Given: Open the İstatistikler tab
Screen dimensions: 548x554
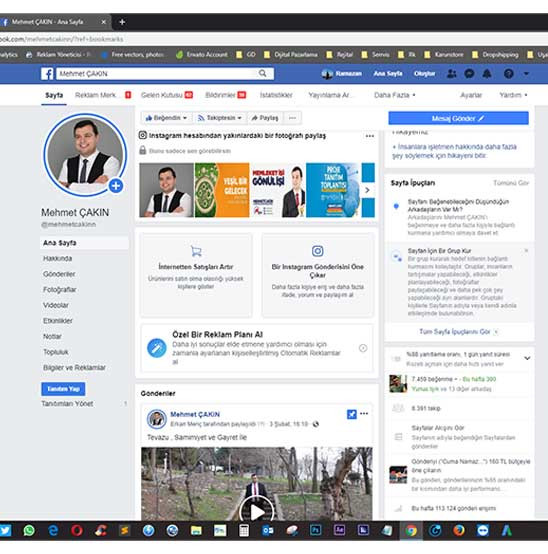Looking at the screenshot, I should pos(276,95).
